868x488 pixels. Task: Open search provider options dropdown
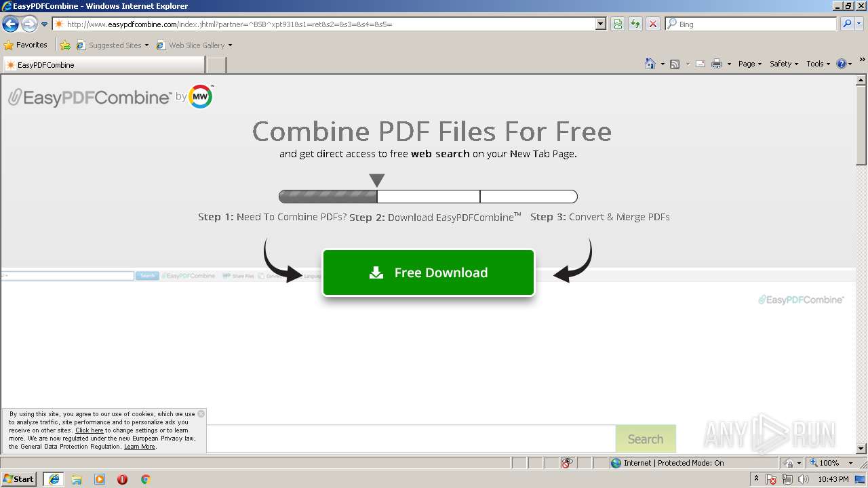(x=861, y=24)
